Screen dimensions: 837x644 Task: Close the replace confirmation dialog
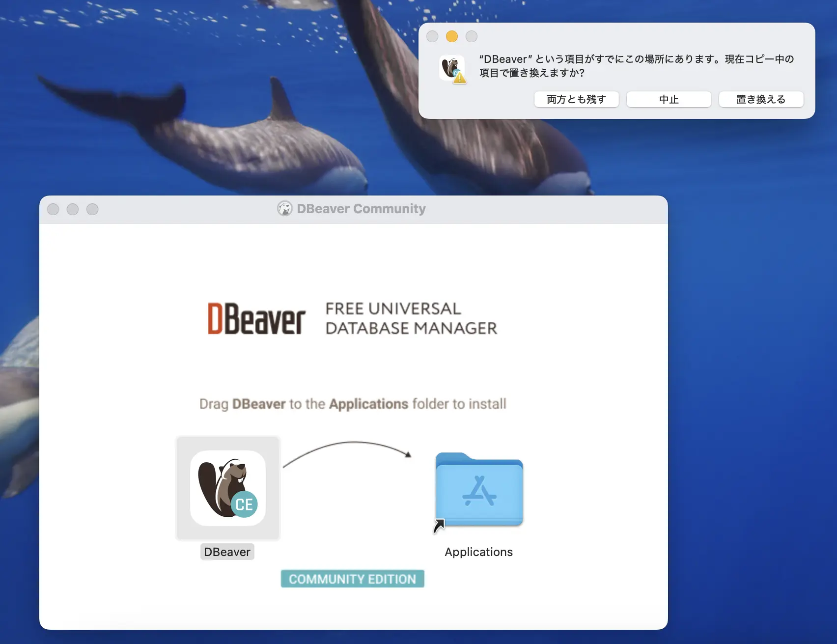click(432, 36)
